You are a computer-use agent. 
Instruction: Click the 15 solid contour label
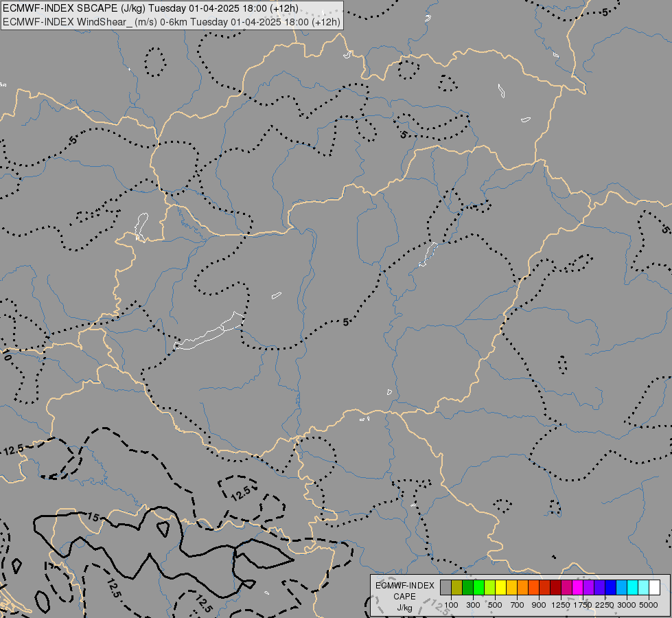coord(93,517)
